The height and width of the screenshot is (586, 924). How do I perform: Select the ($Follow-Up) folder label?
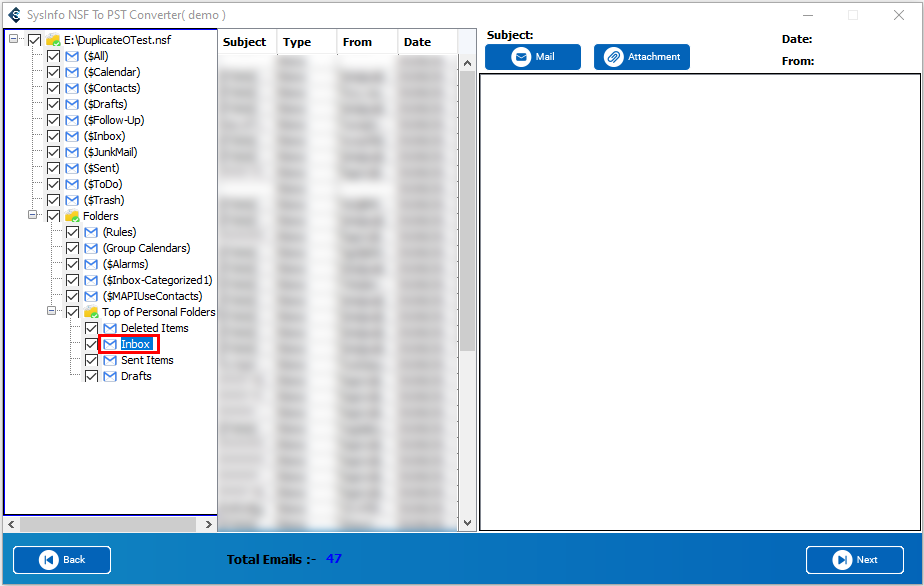(114, 120)
